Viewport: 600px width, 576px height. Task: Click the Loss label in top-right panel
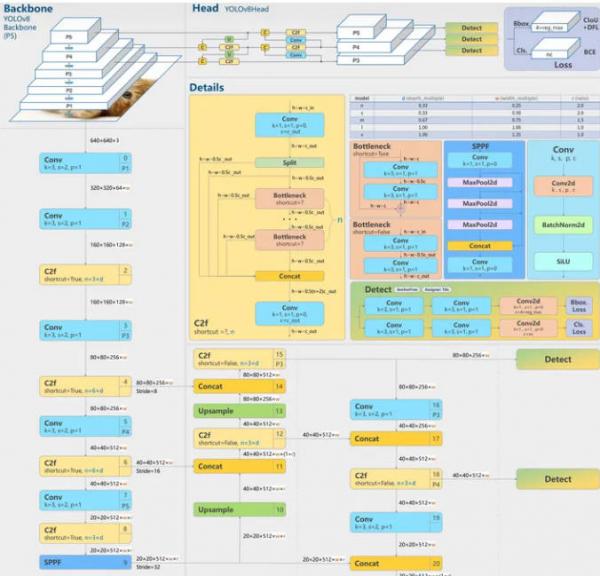[563, 65]
